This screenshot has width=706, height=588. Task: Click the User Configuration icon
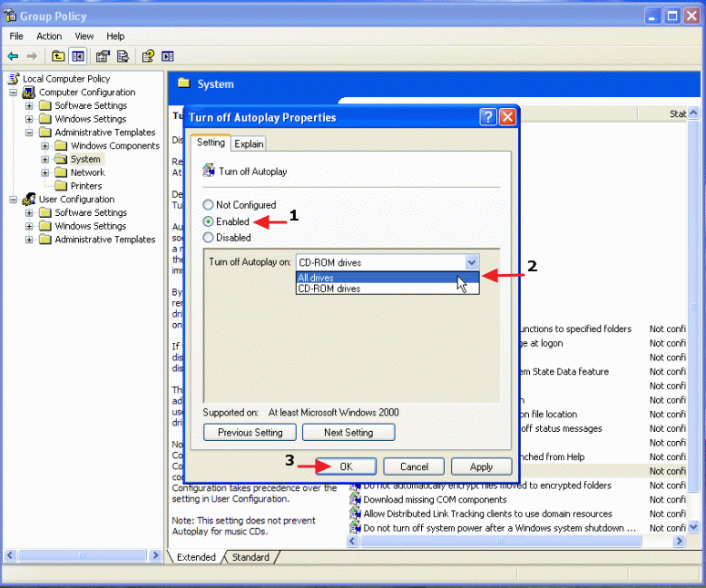29,199
